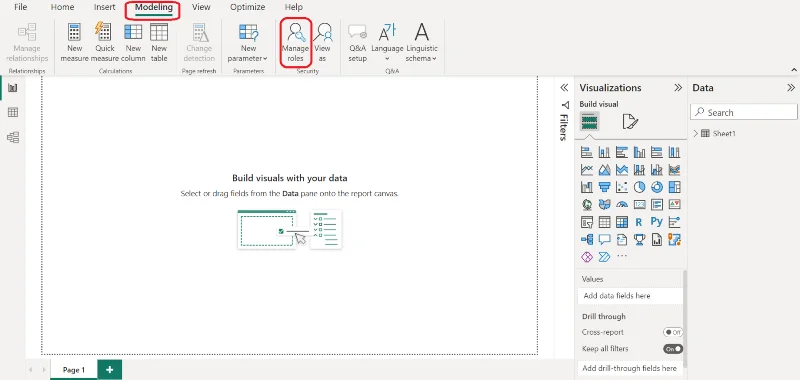Screen dimensions: 800x380
Task: Insert the metrics trophy visual
Action: pyautogui.click(x=639, y=239)
